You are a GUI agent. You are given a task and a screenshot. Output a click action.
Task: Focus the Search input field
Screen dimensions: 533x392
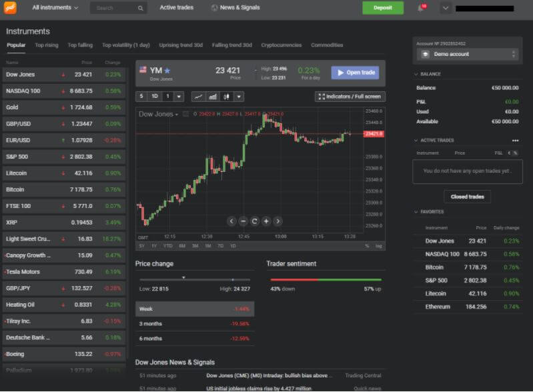118,8
